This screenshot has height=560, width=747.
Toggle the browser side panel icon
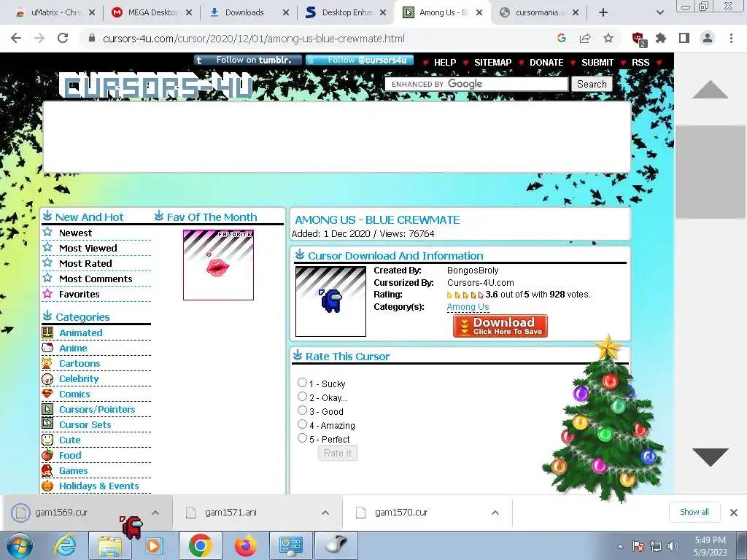coord(684,38)
